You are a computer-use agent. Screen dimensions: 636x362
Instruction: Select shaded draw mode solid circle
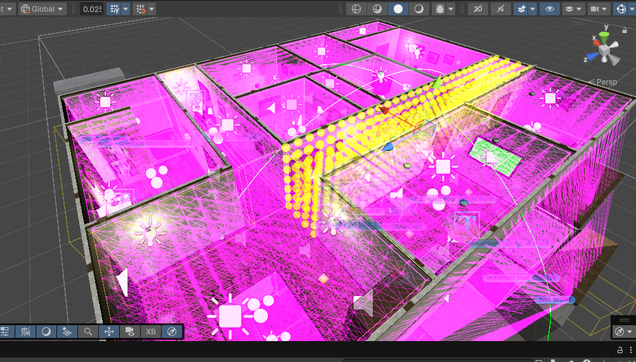(x=398, y=9)
